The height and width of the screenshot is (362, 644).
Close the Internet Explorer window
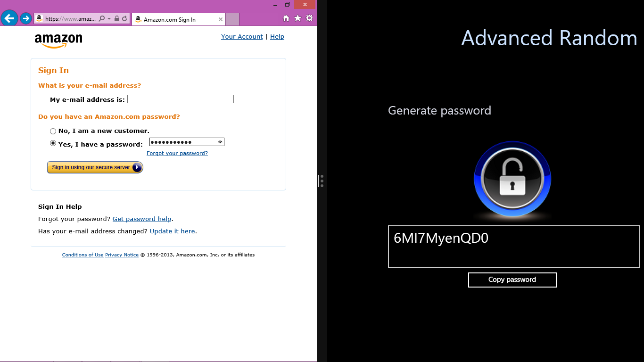click(x=305, y=5)
